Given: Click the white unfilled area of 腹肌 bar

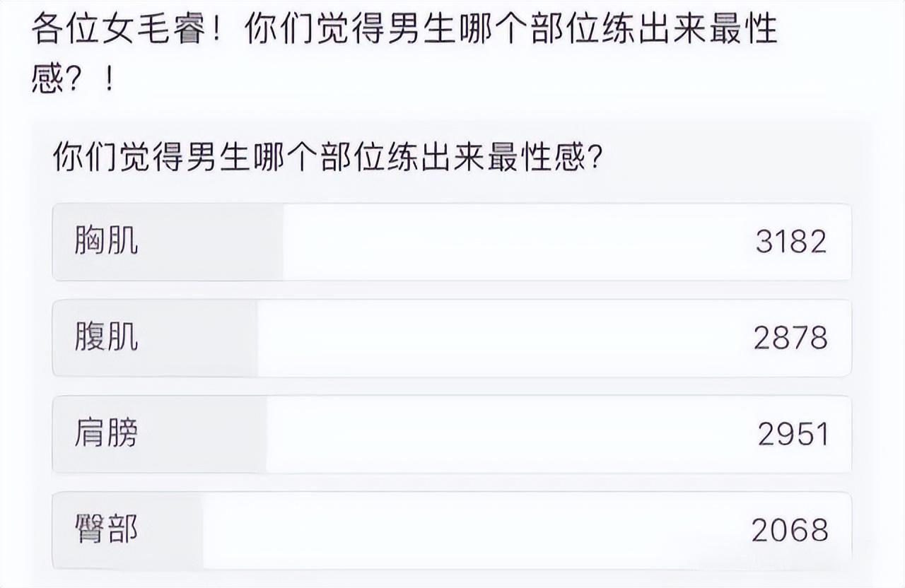Looking at the screenshot, I should (x=554, y=338).
